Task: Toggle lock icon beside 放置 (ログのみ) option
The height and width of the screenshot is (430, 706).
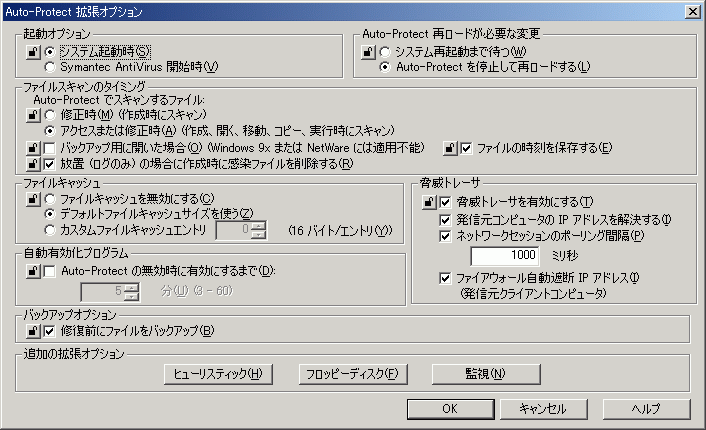Action: (33, 164)
